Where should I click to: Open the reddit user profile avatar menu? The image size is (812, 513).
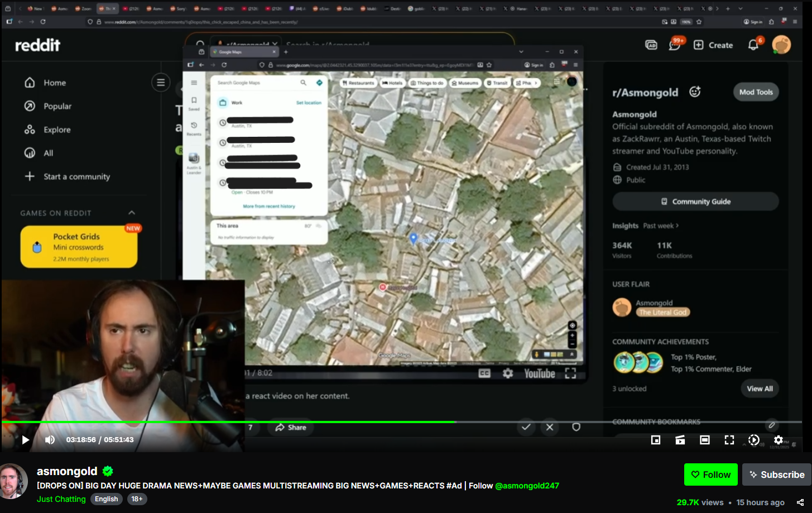point(781,45)
